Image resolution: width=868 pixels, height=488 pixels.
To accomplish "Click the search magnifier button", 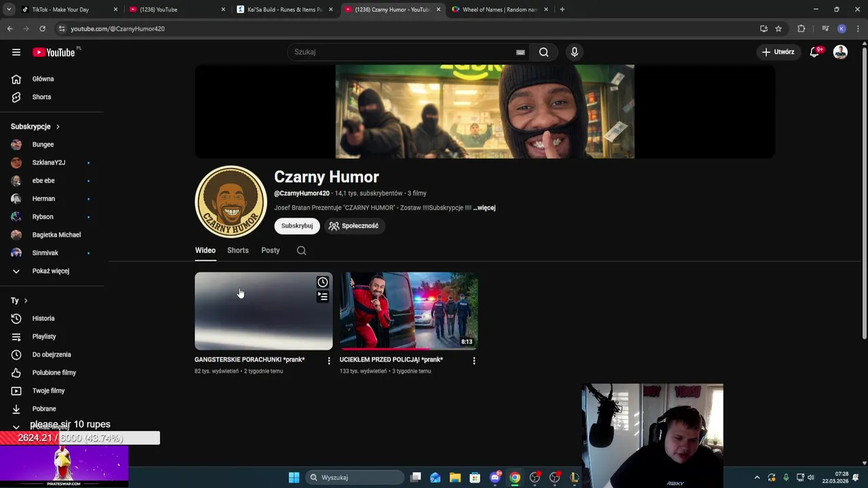I will (x=544, y=52).
